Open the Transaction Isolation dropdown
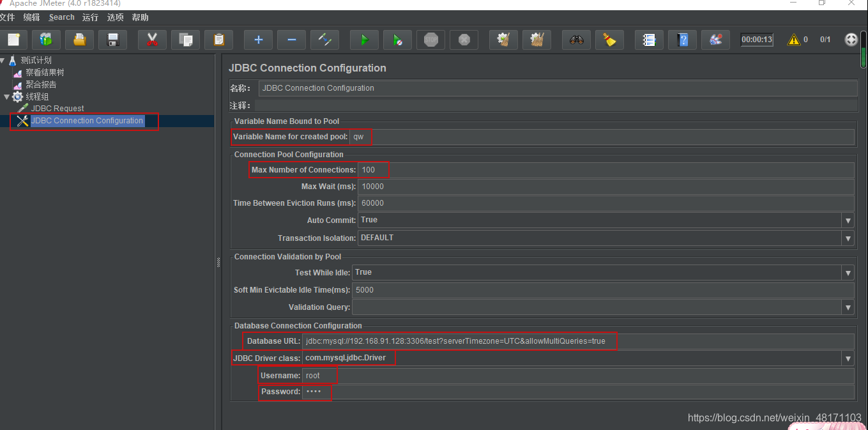This screenshot has height=430, width=868. tap(848, 238)
